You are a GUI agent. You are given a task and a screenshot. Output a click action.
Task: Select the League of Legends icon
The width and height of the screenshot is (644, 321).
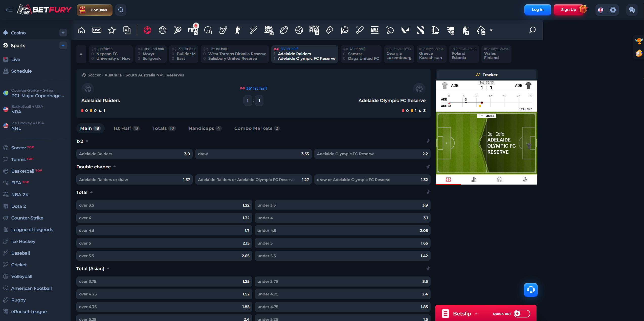[435, 30]
